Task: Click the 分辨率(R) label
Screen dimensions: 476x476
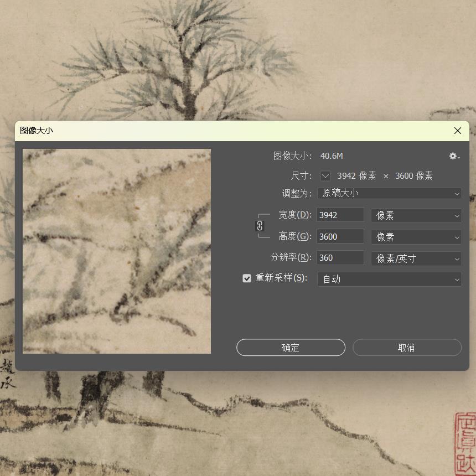Action: click(x=291, y=257)
